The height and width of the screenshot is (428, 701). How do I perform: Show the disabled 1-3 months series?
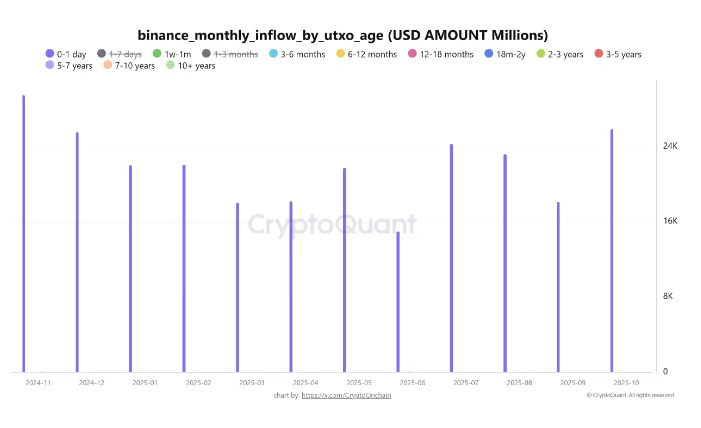236,54
